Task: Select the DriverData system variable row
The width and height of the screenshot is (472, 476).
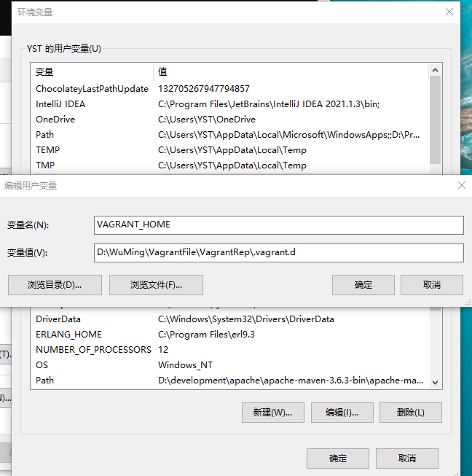Action: [x=230, y=319]
